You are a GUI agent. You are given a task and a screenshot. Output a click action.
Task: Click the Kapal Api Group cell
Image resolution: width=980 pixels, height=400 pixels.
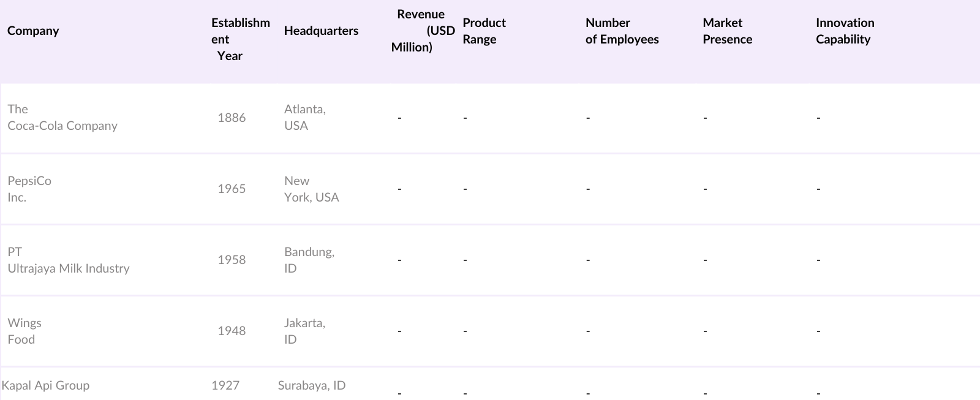click(46, 385)
